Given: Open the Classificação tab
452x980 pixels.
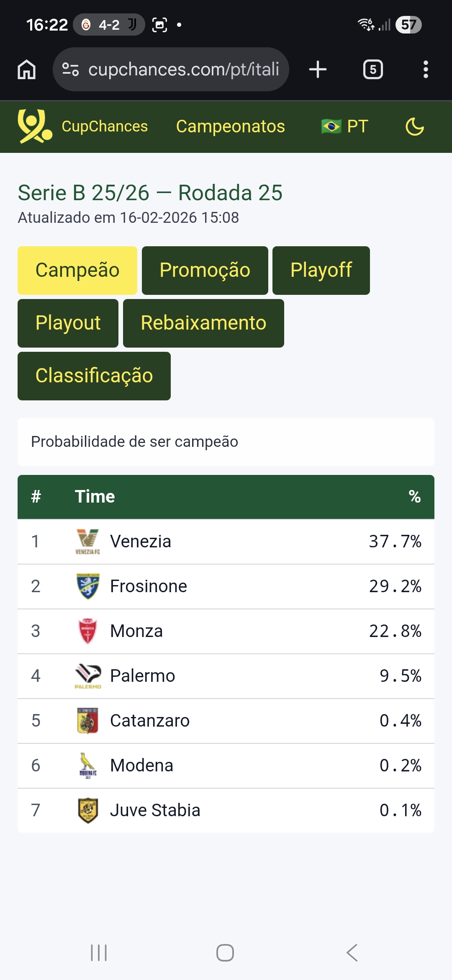Looking at the screenshot, I should 94,376.
